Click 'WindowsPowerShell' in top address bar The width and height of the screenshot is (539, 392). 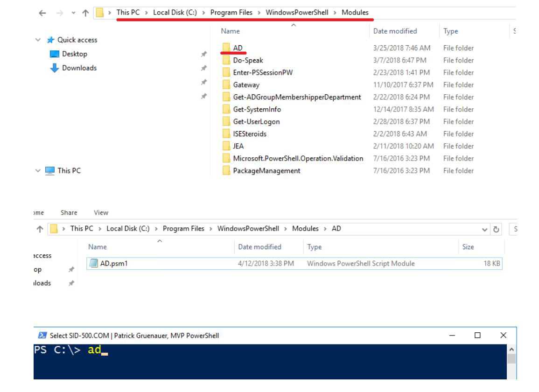coord(297,13)
